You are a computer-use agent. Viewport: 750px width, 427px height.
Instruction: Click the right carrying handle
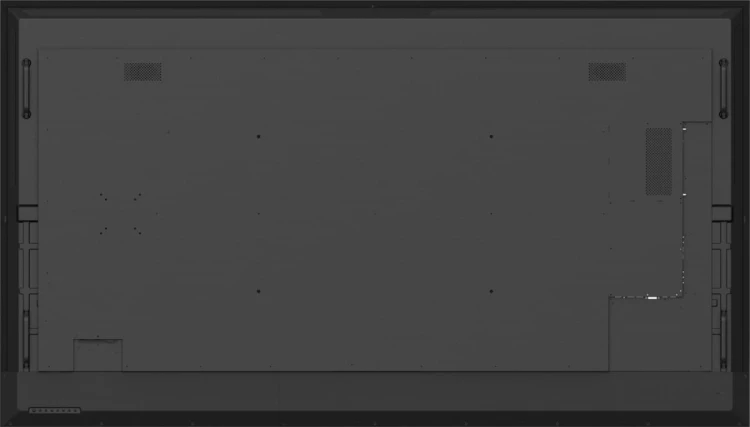click(723, 88)
